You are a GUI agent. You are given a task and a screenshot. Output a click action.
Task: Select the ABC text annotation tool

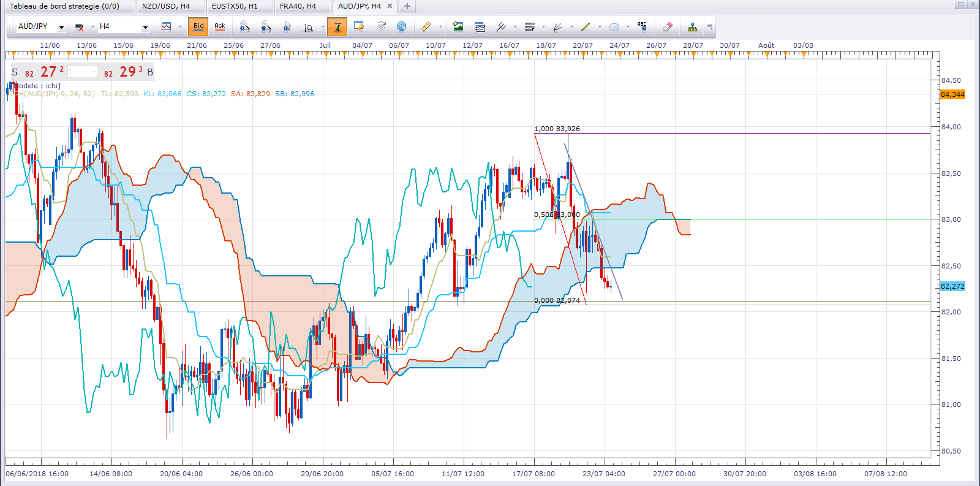pyautogui.click(x=642, y=26)
